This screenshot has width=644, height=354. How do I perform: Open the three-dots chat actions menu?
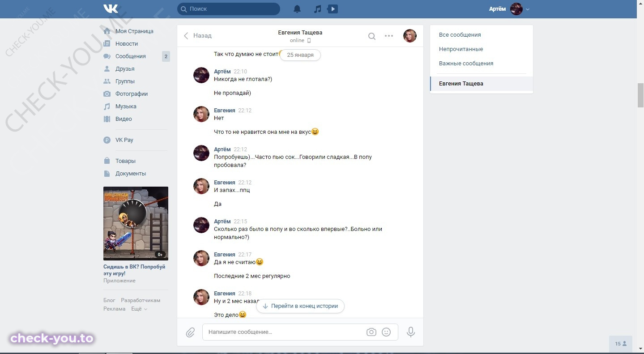[389, 36]
